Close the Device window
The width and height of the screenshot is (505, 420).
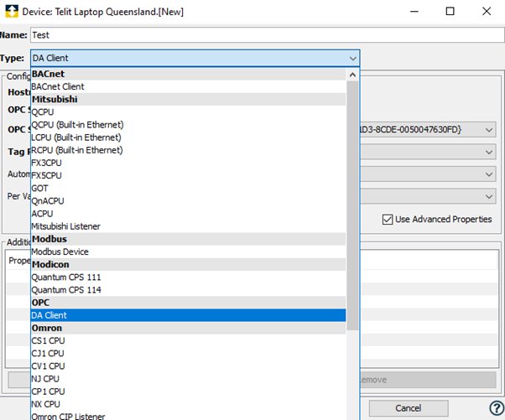pos(487,11)
